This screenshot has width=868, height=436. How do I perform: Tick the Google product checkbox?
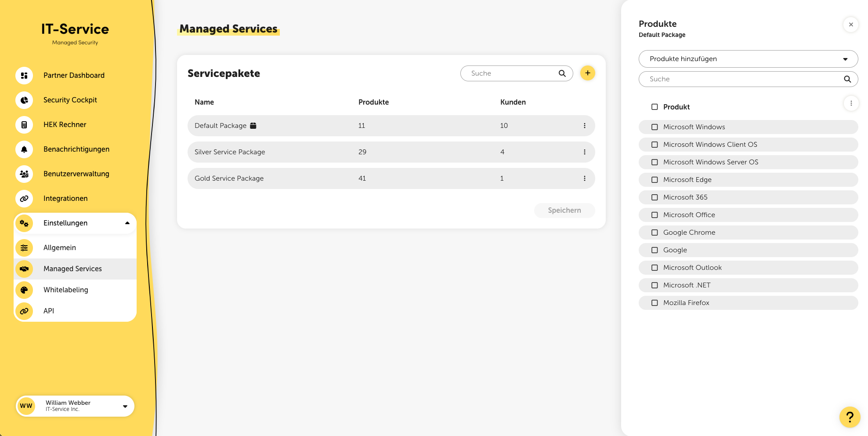(655, 250)
